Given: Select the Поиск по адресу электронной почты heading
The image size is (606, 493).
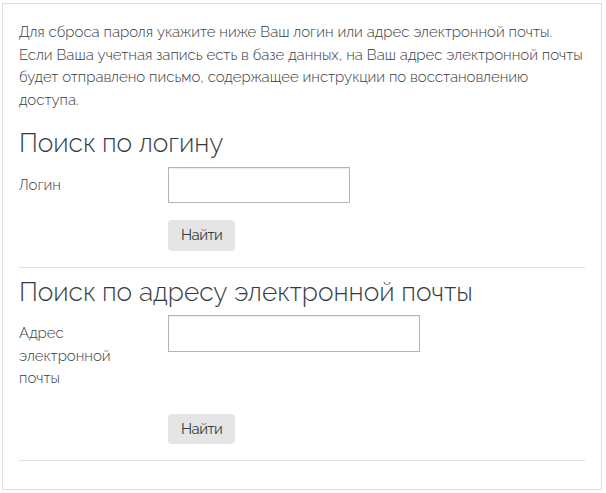Looking at the screenshot, I should [246, 292].
